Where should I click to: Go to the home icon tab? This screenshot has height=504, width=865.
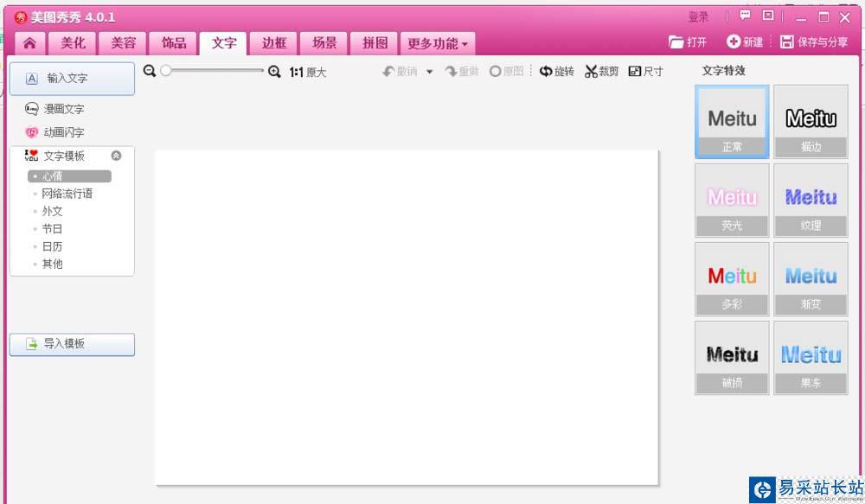tap(29, 43)
